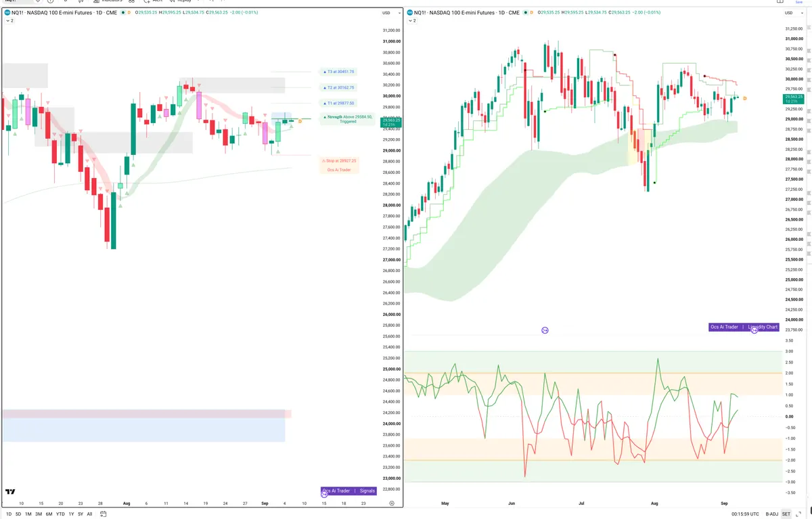
Task: Click 31,200.00 on left price axis
Action: 392,30
